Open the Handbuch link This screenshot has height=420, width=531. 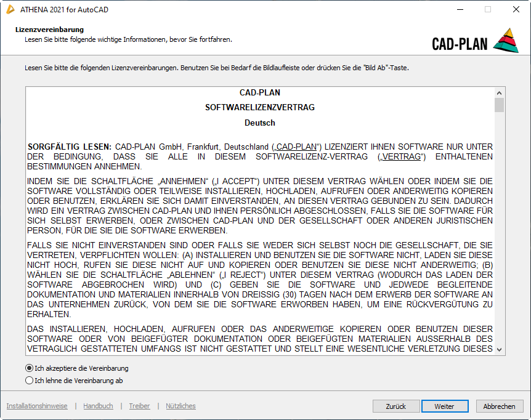[x=98, y=406]
